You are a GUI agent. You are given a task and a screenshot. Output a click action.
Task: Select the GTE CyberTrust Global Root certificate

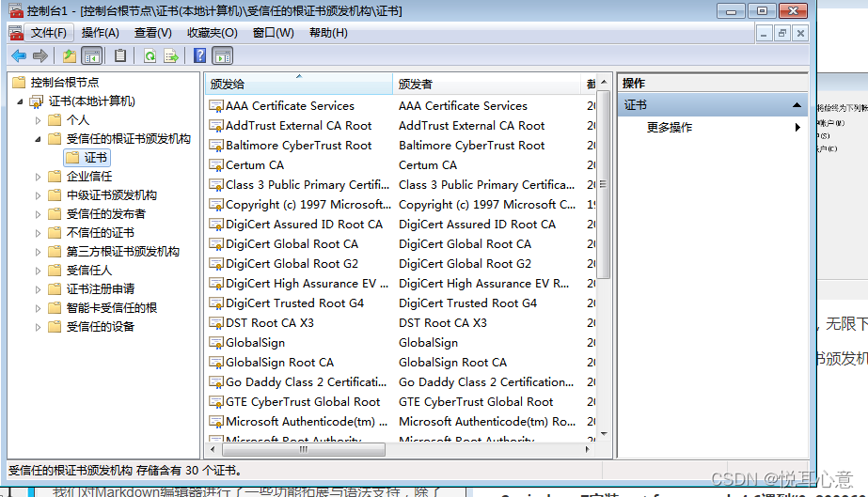coord(303,402)
